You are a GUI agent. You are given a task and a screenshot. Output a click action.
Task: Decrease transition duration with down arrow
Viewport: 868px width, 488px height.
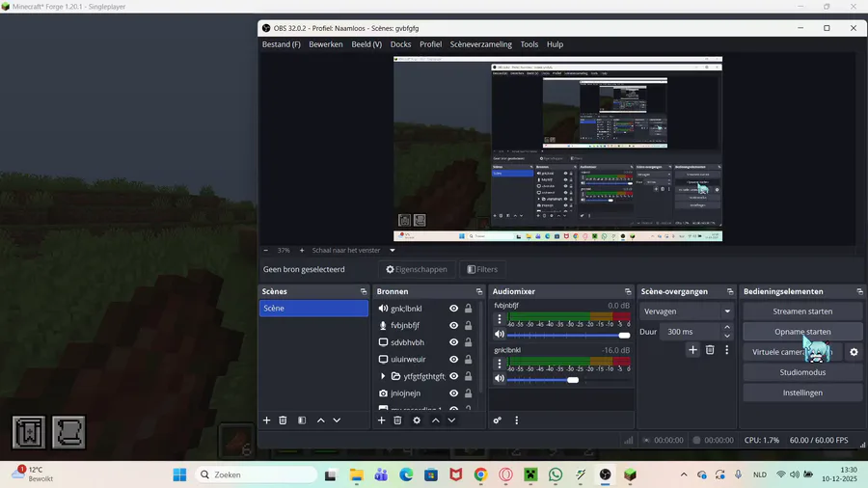tap(727, 336)
